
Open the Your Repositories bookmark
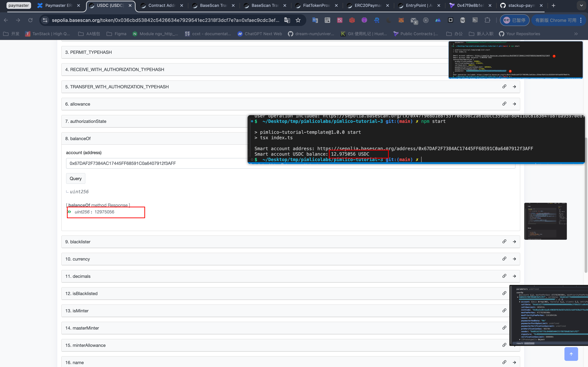(x=520, y=34)
